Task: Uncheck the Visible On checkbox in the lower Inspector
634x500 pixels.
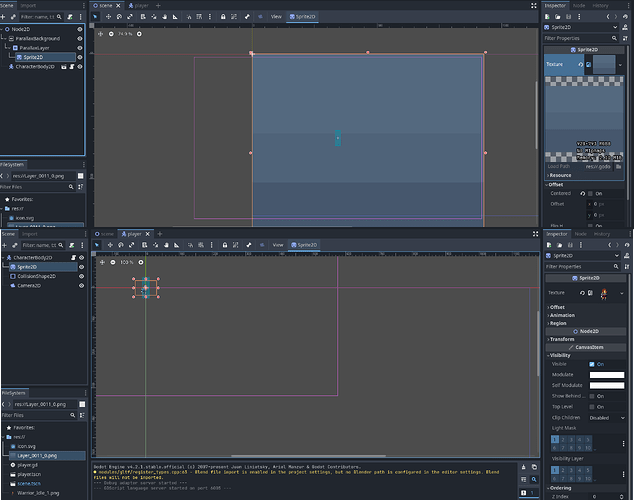Action: point(592,364)
